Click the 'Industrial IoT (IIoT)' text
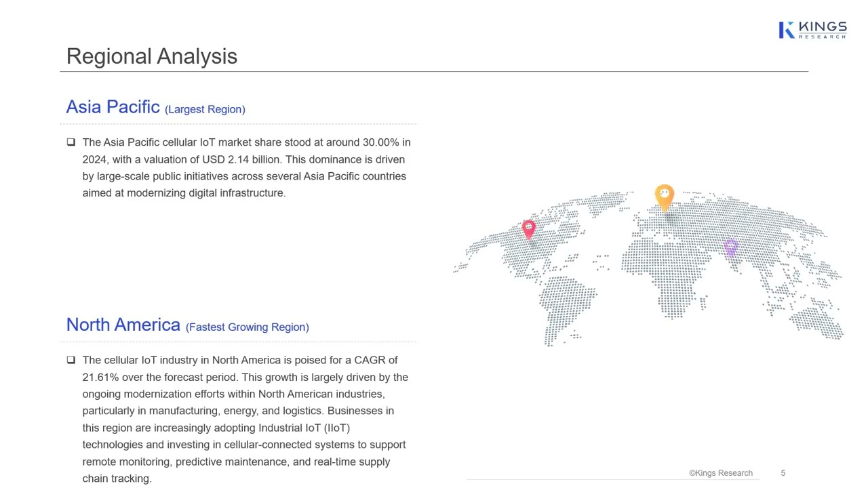Viewport: 868px width, 488px height. click(304, 428)
